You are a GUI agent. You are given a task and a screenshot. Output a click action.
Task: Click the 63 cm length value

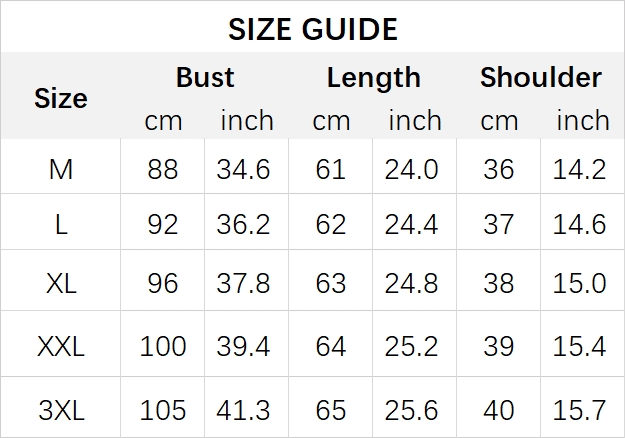(x=331, y=283)
